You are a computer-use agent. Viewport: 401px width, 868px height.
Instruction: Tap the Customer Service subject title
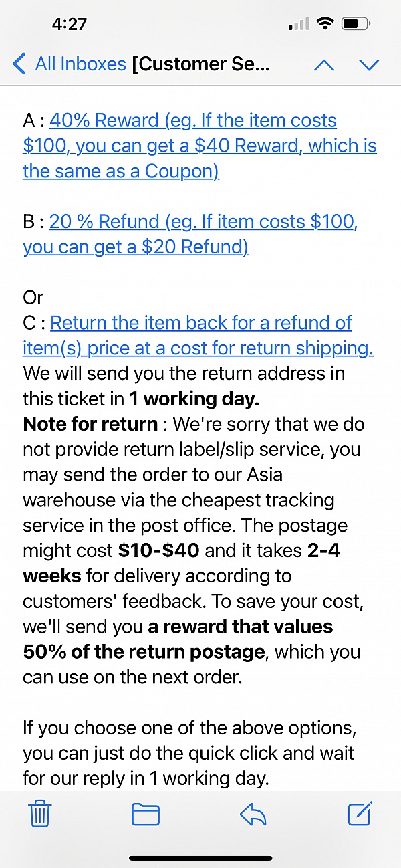(201, 64)
